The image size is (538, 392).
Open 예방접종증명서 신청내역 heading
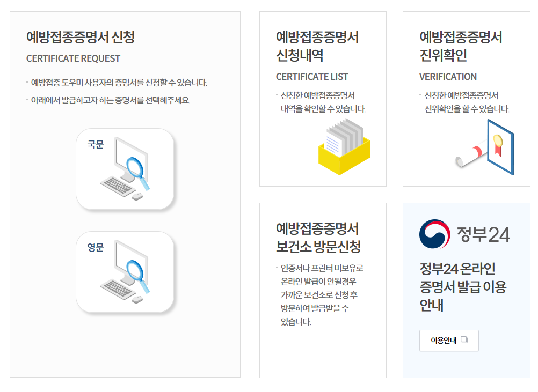point(317,46)
